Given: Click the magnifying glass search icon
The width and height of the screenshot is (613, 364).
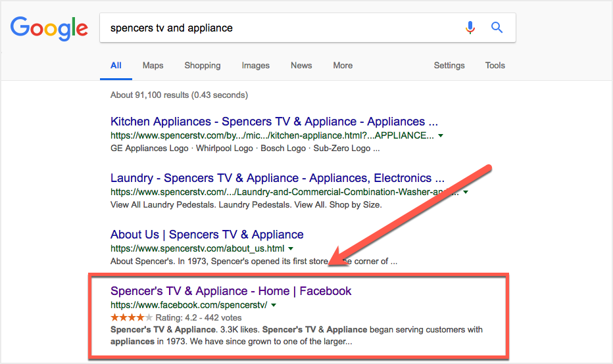Looking at the screenshot, I should pos(497,28).
